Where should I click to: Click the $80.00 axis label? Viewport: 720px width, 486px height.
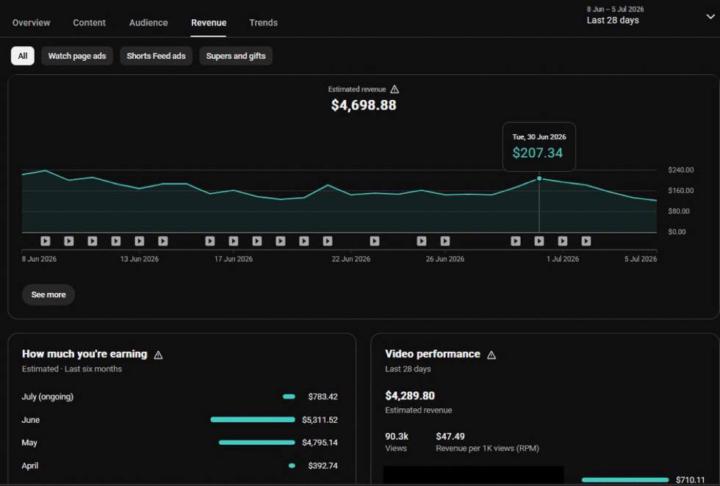coord(679,211)
